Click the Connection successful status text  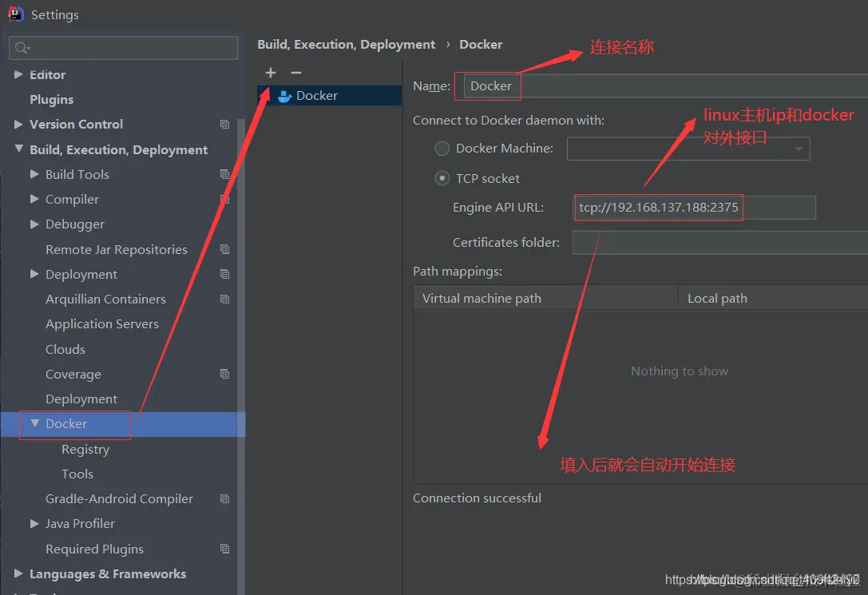[x=478, y=498]
